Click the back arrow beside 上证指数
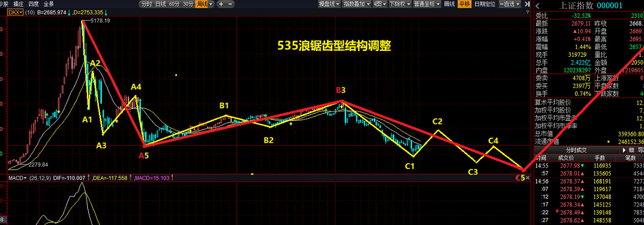Viewport: 644px width, 225px height. (538, 6)
